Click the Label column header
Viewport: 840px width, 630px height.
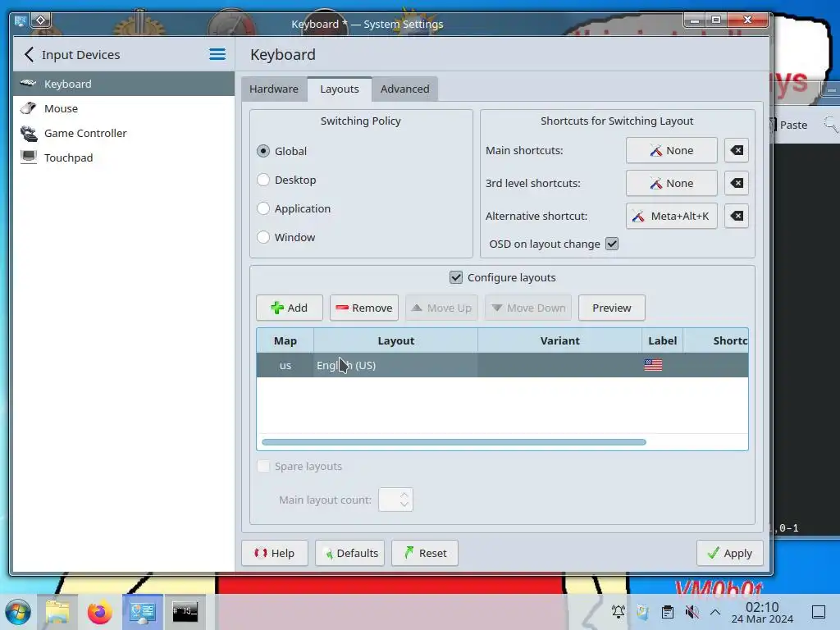click(x=663, y=340)
